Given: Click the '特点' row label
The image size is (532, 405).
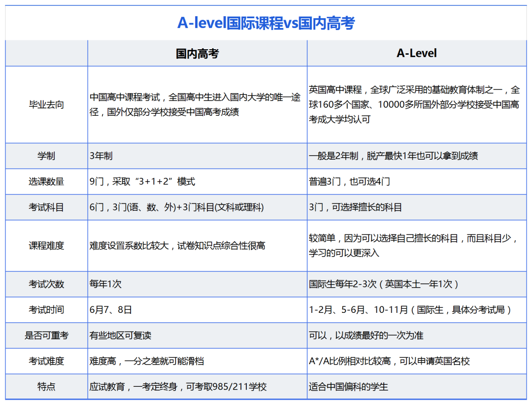Looking at the screenshot, I should 46,386.
